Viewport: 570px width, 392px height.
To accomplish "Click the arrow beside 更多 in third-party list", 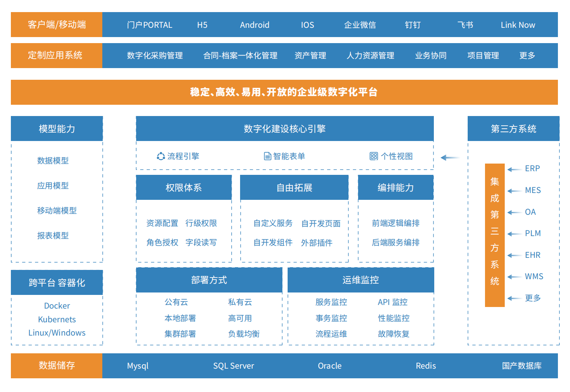I will (513, 298).
